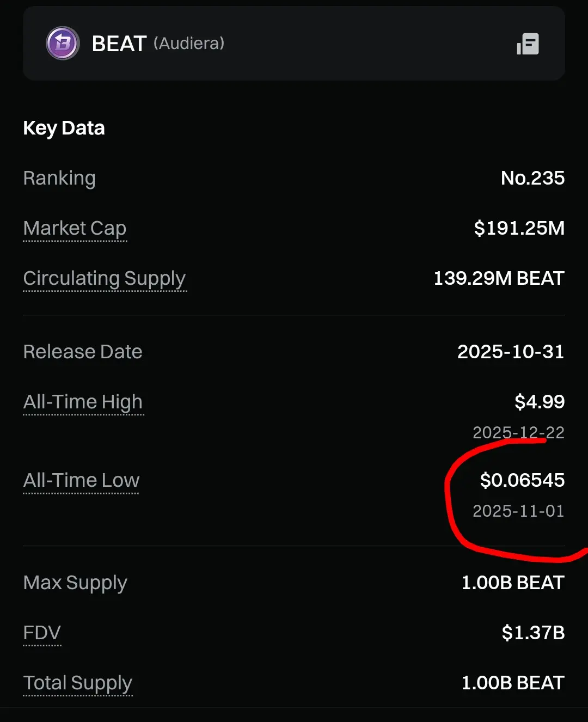The image size is (588, 722).
Task: Open the document icon beside BEAT
Action: 528,44
